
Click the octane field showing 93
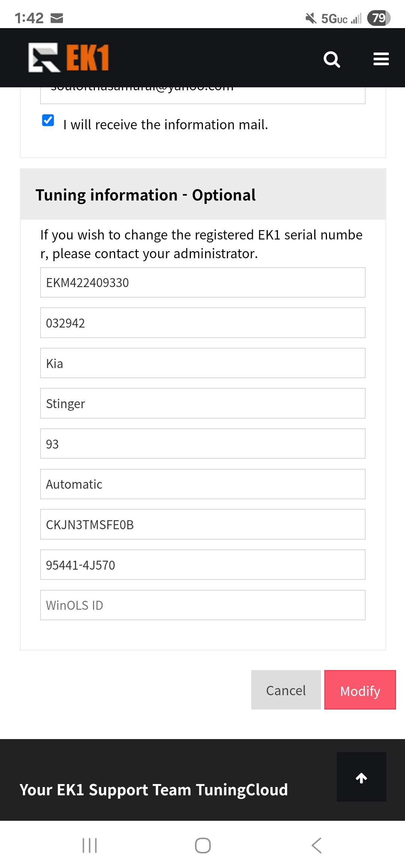[203, 444]
